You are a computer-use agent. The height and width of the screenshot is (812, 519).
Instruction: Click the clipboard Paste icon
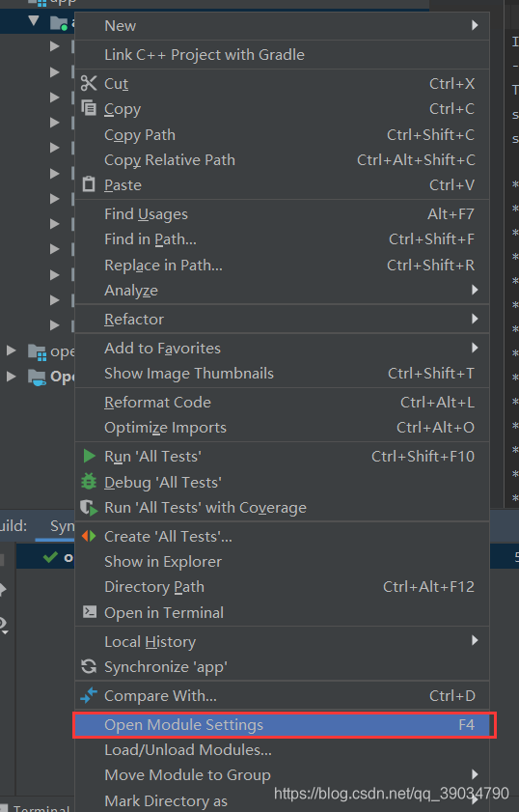click(89, 184)
